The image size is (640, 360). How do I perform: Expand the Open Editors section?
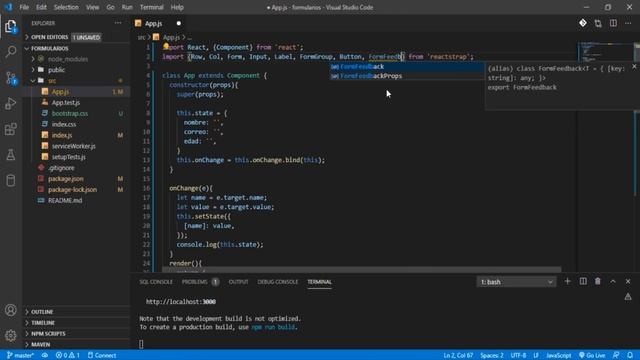coord(76,37)
